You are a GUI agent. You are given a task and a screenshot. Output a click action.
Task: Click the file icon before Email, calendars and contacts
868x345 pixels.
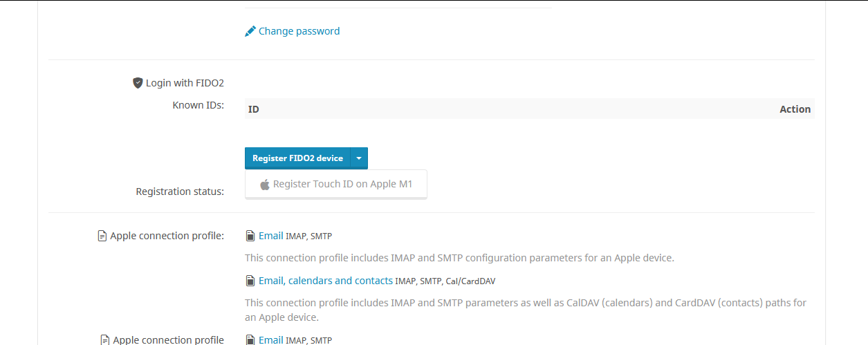250,281
